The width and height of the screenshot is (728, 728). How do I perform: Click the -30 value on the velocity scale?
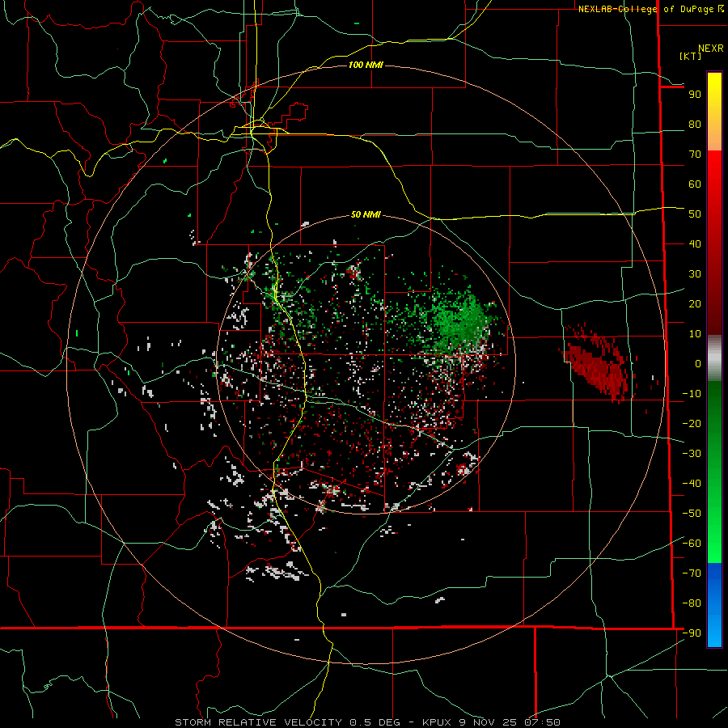click(692, 454)
